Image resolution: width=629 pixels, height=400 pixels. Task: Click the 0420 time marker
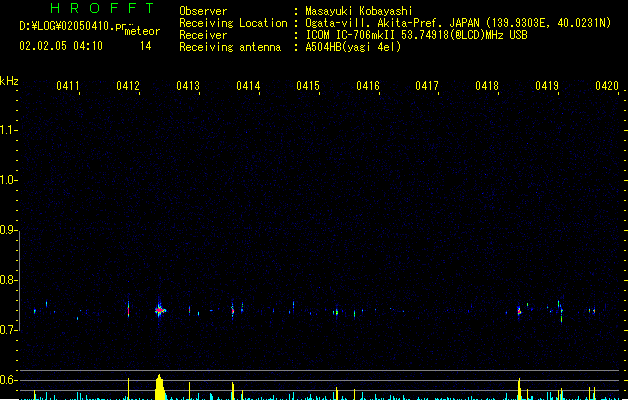pos(607,86)
